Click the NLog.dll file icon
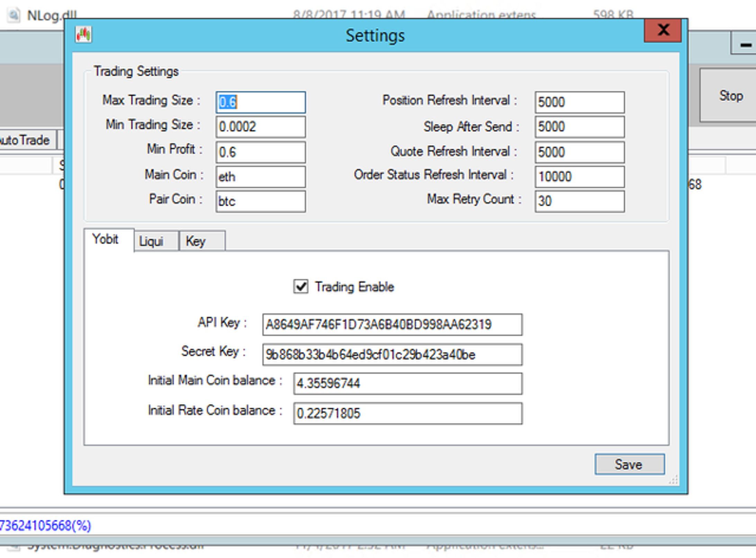This screenshot has width=756, height=558. 14,15
